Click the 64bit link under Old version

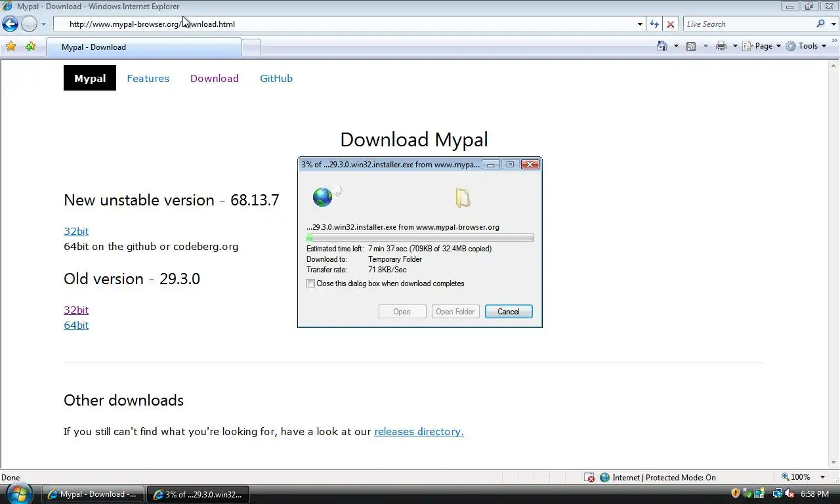76,325
